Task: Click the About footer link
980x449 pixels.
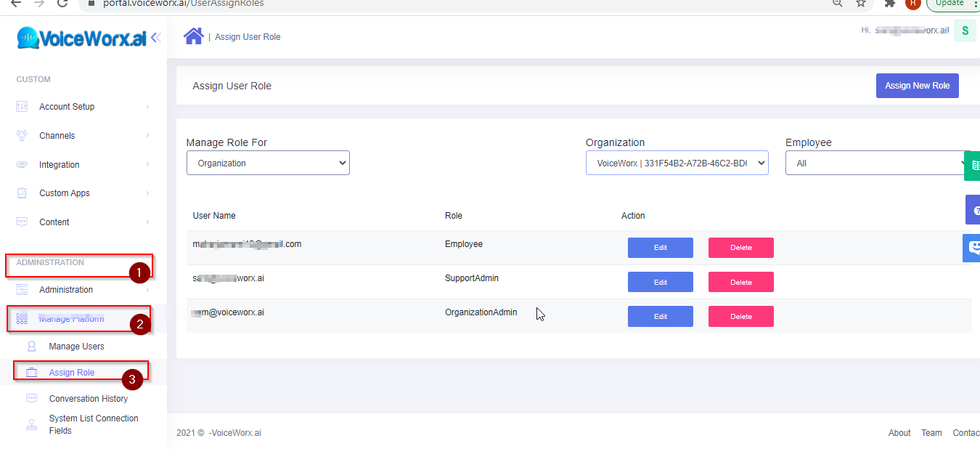Action: click(x=899, y=433)
